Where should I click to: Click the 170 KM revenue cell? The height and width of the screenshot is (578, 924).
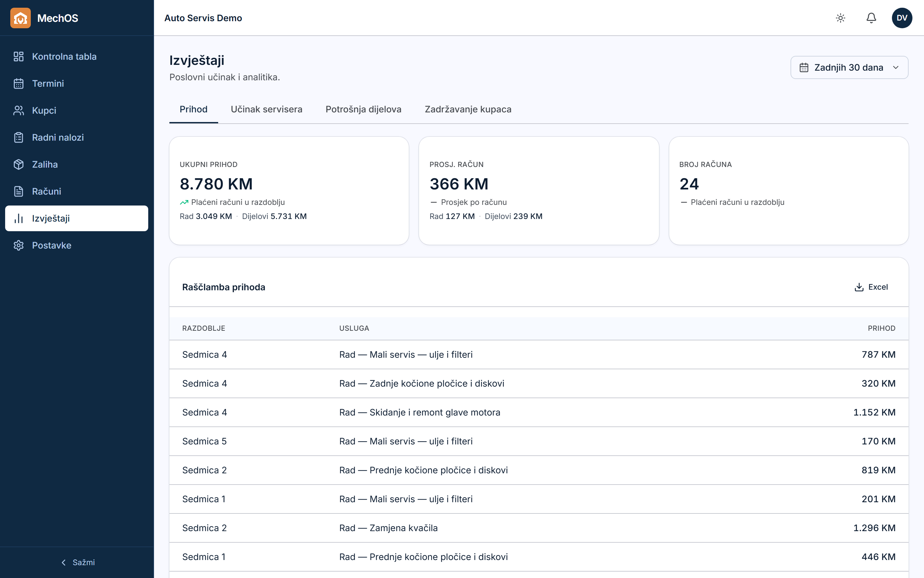click(878, 441)
